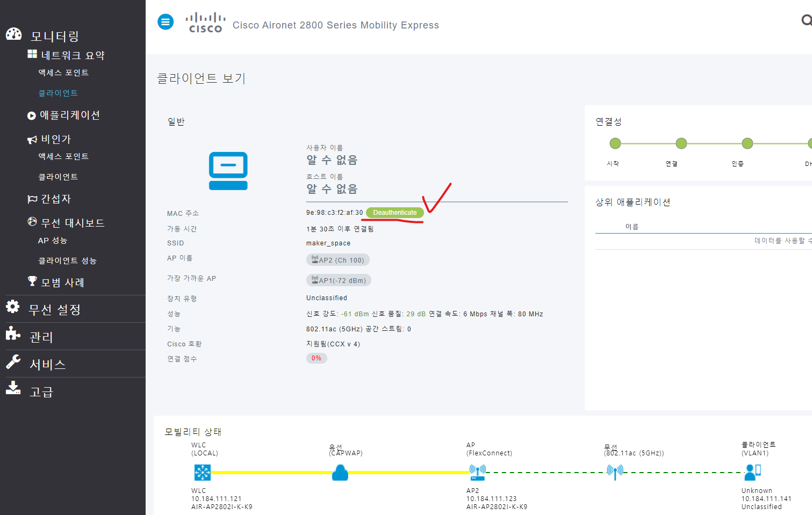This screenshot has width=812, height=515.
Task: Open the 모니터링 menu section
Action: point(55,37)
